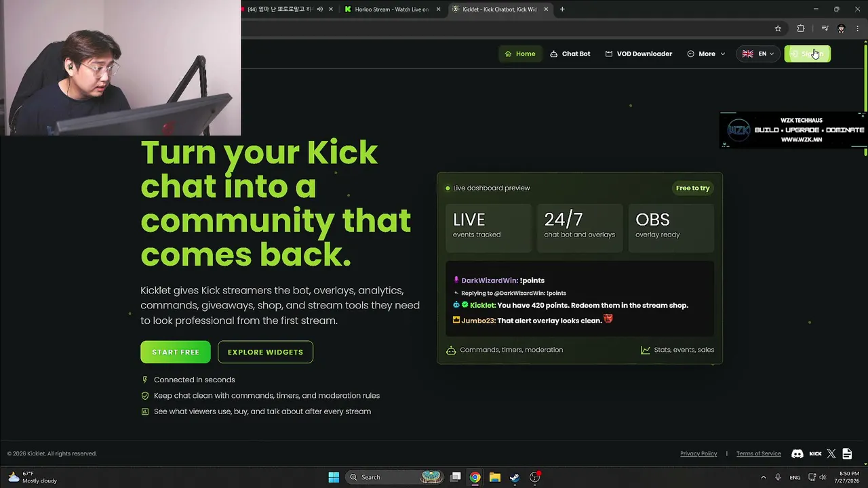Click the Kicklet bot name in chat preview
The height and width of the screenshot is (488, 868).
point(483,305)
